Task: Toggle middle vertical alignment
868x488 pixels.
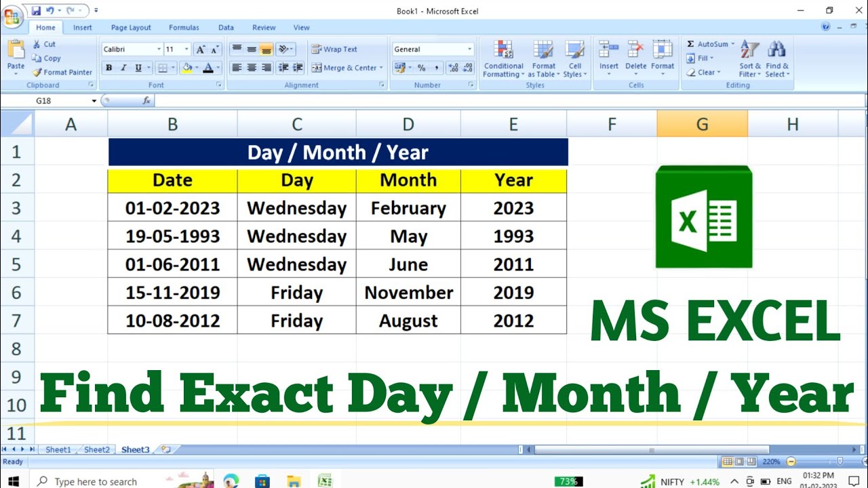Action: pos(252,49)
